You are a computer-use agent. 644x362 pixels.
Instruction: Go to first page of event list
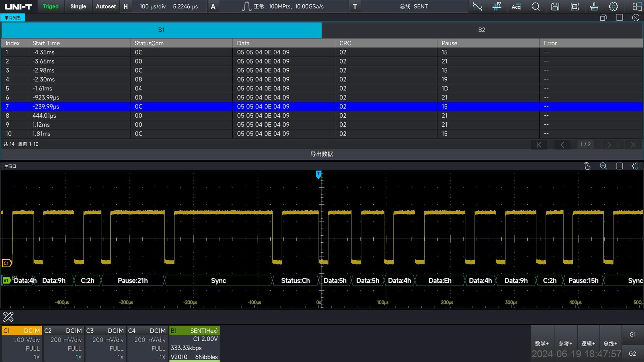(x=539, y=145)
